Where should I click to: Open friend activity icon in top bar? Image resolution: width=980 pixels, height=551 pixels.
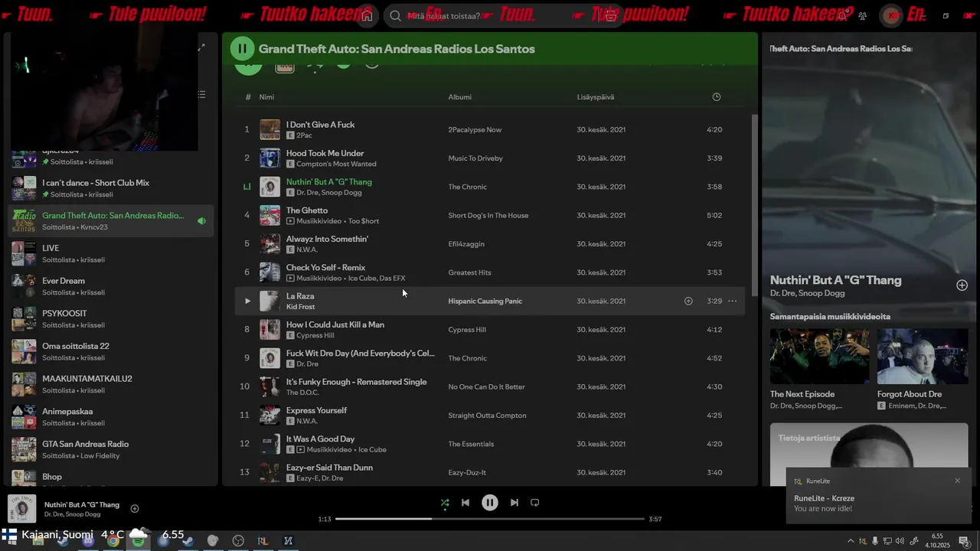tap(863, 16)
